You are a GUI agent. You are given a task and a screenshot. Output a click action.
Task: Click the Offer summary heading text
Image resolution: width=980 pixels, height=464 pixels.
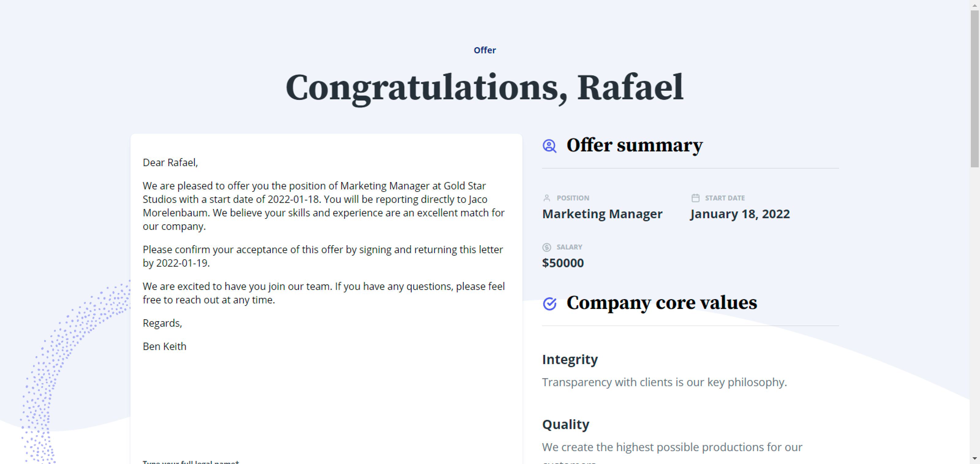pyautogui.click(x=634, y=145)
